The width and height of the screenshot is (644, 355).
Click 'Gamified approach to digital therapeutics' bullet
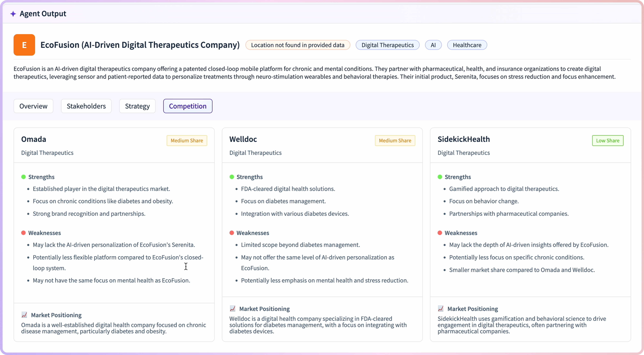point(504,189)
